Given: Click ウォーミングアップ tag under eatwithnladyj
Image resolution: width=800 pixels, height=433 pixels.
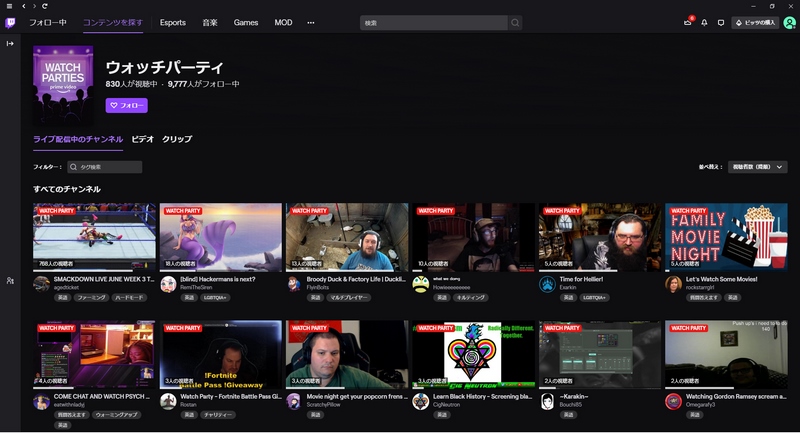Looking at the screenshot, I should click(x=116, y=415).
